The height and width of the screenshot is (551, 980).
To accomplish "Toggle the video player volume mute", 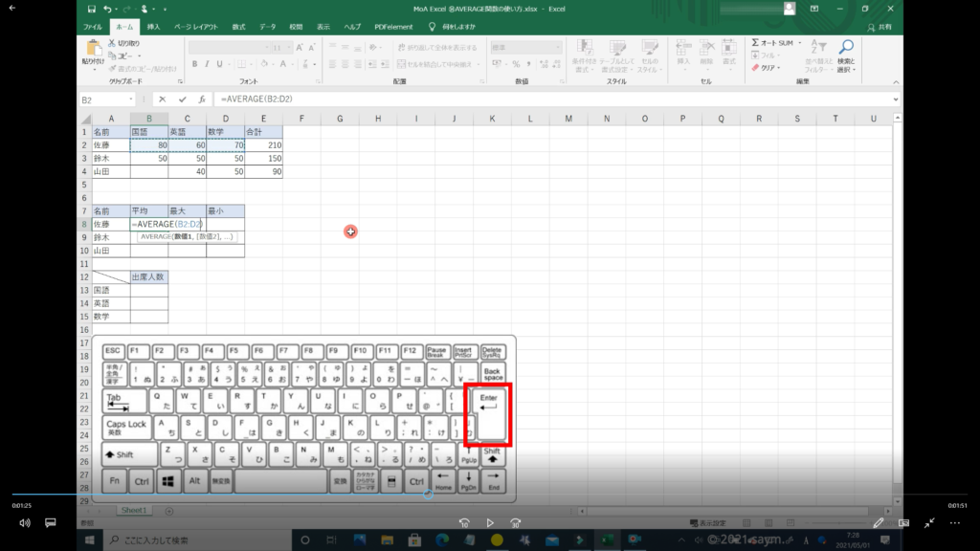I will [x=25, y=523].
